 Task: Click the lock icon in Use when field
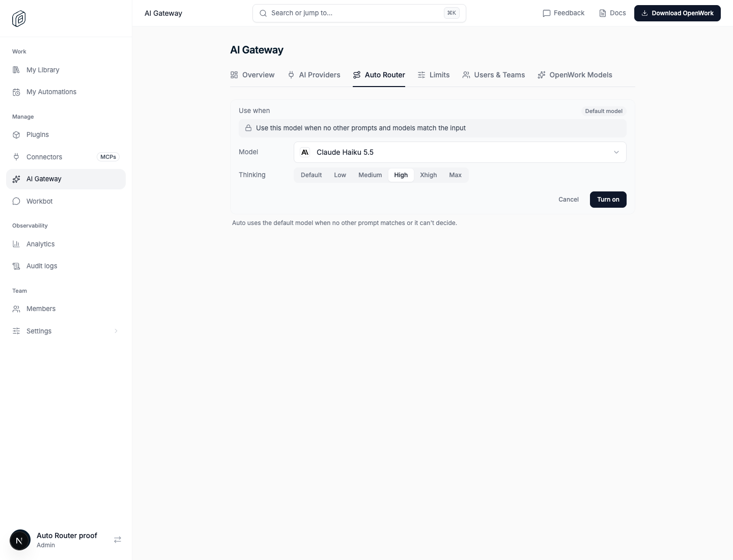[x=248, y=128]
